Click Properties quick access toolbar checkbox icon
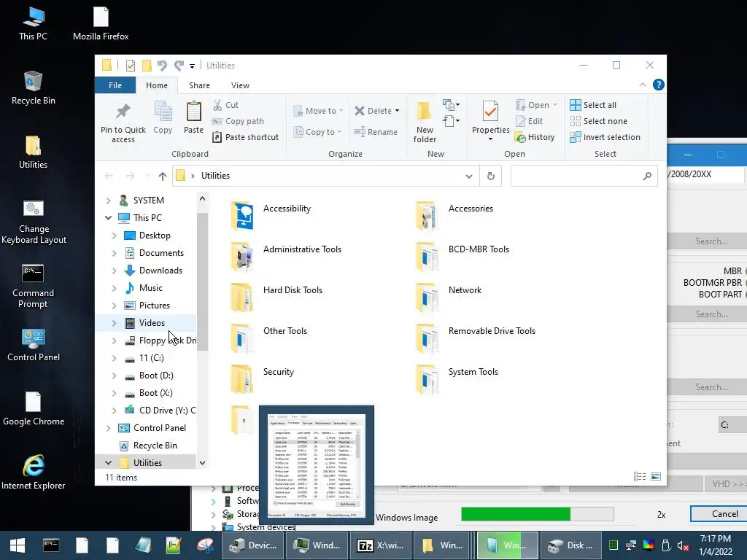This screenshot has height=560, width=747. coord(130,65)
